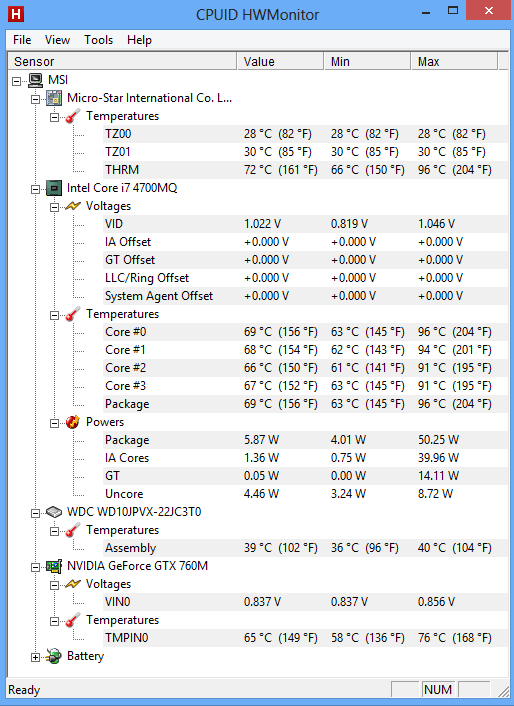Click the CPU Voltages lightning icon
Viewport: 514px width, 706px height.
pyautogui.click(x=72, y=206)
